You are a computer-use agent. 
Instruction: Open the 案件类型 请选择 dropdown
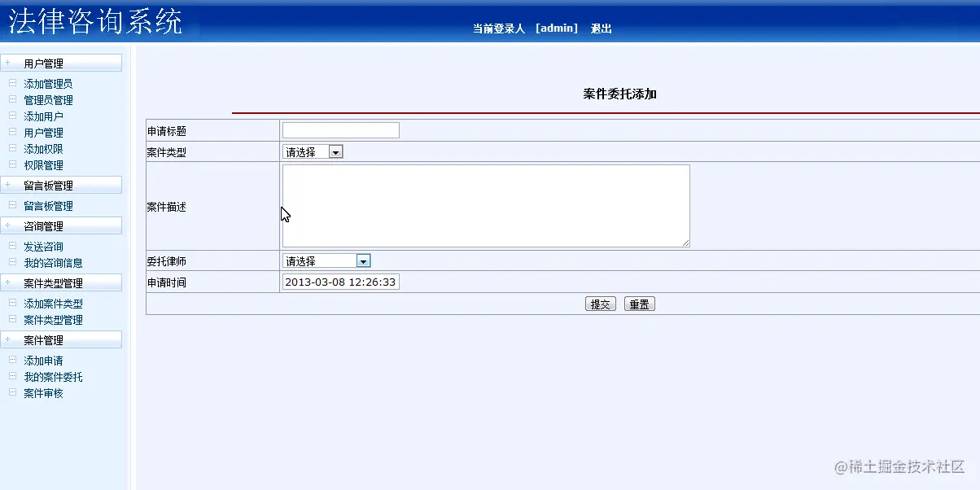335,151
